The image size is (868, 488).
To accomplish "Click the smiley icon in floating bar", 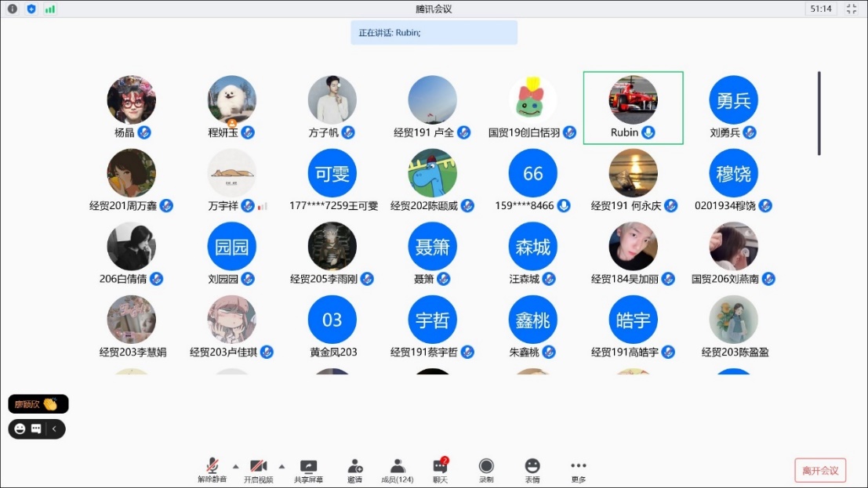I will coord(20,429).
